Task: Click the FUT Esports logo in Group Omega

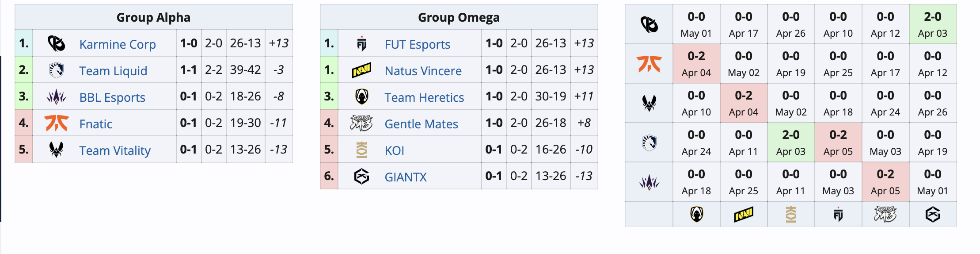Action: coord(361,43)
